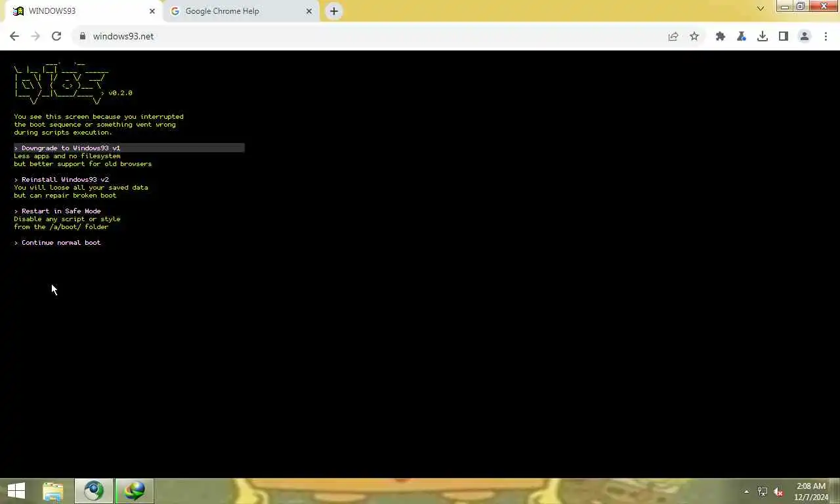
Task: Click the muted volume tray icon
Action: click(x=779, y=492)
